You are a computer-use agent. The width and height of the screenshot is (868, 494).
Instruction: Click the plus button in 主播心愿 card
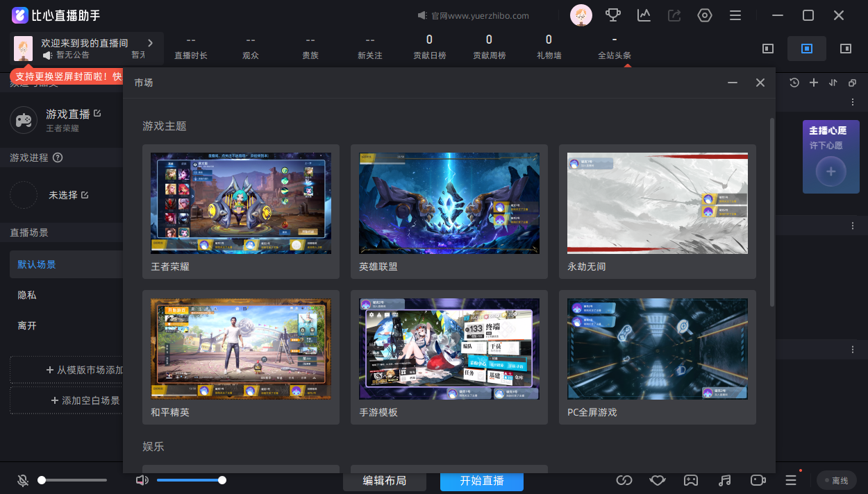tap(831, 171)
